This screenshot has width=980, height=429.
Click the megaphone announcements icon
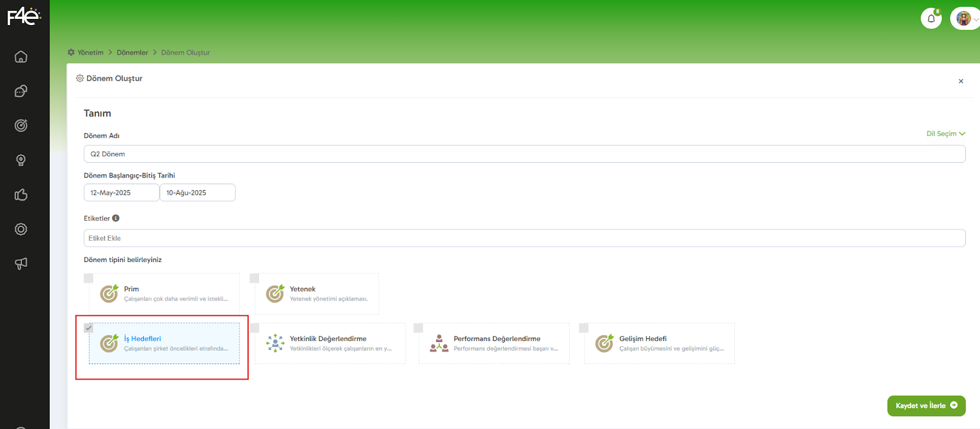[x=21, y=264]
